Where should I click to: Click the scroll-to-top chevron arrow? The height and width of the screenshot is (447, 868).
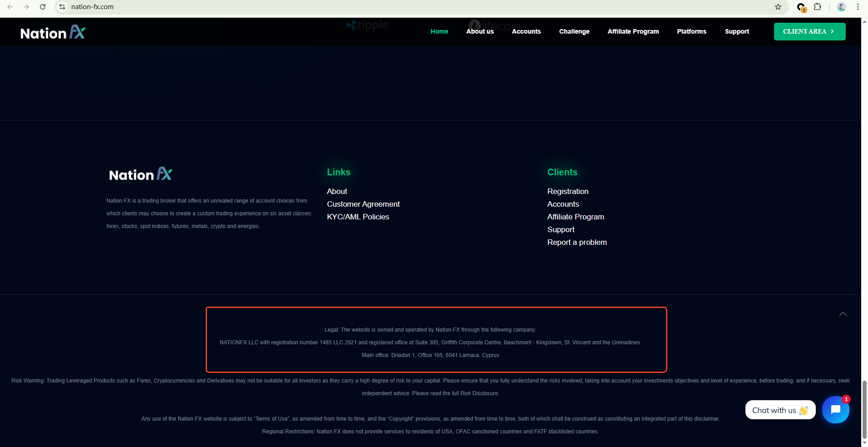[x=843, y=314]
